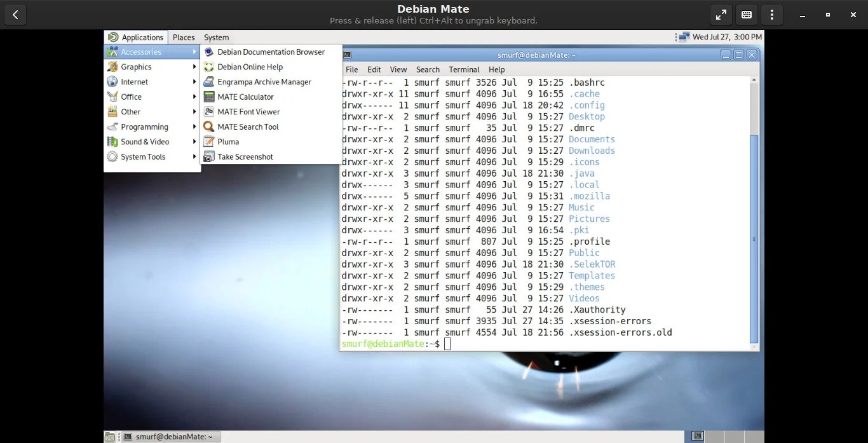Click the viewer back arrow button
The height and width of the screenshot is (443, 868).
click(15, 15)
